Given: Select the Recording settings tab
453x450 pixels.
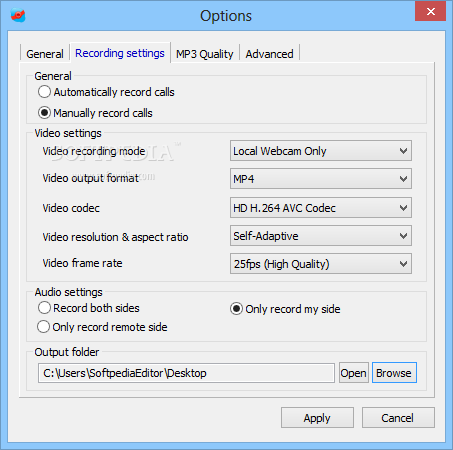Looking at the screenshot, I should tap(120, 53).
